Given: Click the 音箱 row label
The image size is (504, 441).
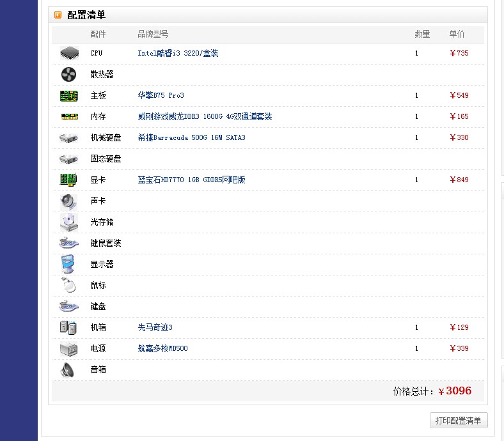Looking at the screenshot, I should (x=98, y=369).
